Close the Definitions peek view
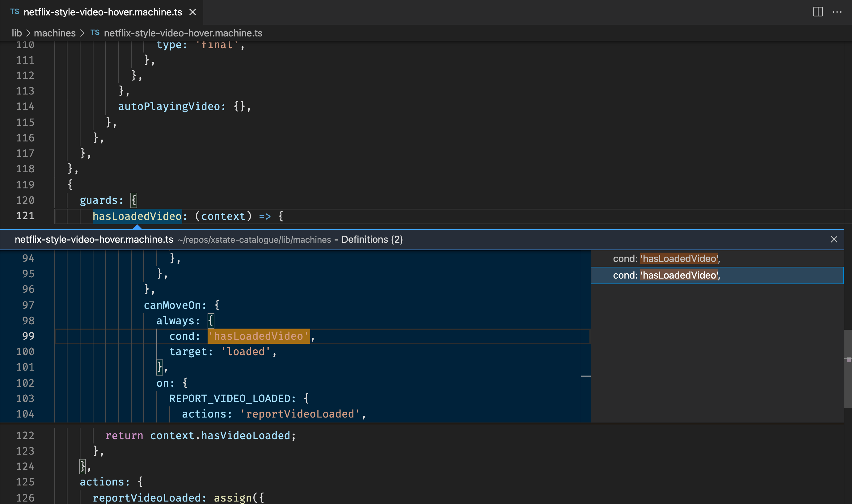This screenshot has width=852, height=504. pos(834,239)
